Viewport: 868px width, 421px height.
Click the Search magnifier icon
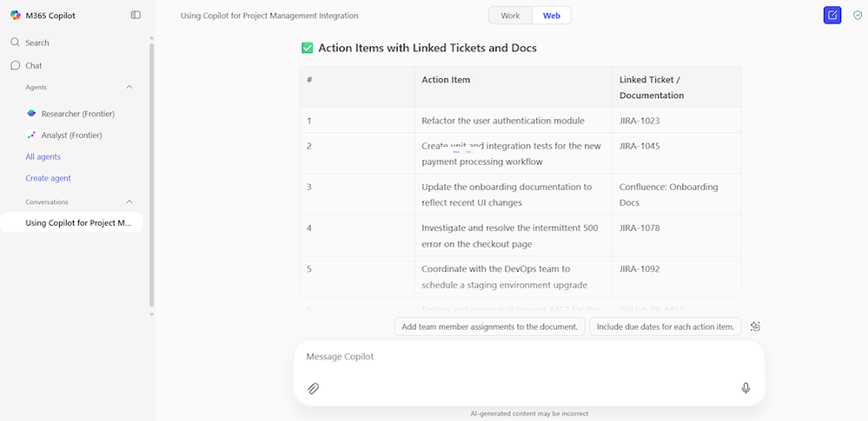coord(16,43)
